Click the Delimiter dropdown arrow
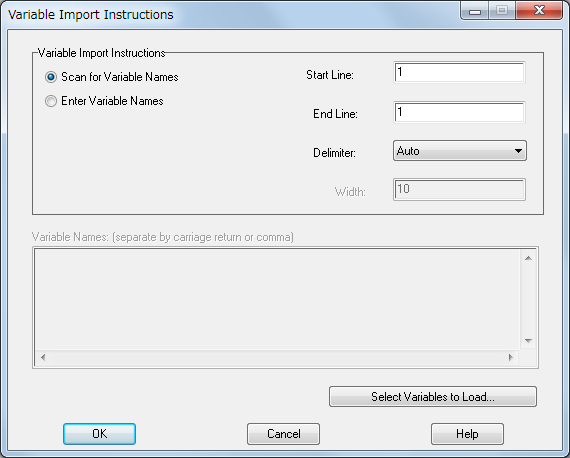This screenshot has height=458, width=570. click(518, 151)
